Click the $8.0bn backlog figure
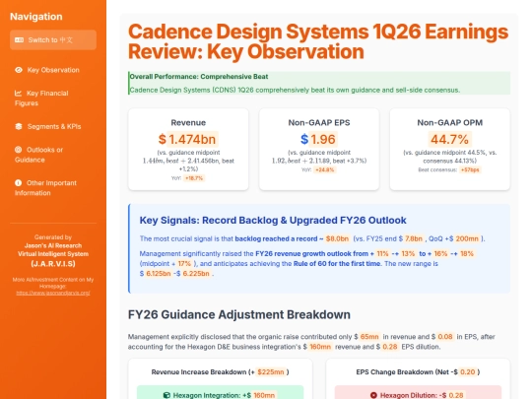Image resolution: width=532 pixels, height=399 pixels. [337, 238]
